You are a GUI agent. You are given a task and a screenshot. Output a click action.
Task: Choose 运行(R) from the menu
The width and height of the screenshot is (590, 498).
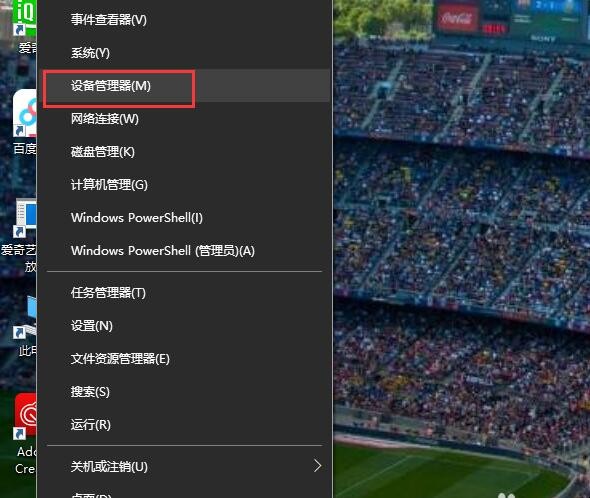[184, 425]
